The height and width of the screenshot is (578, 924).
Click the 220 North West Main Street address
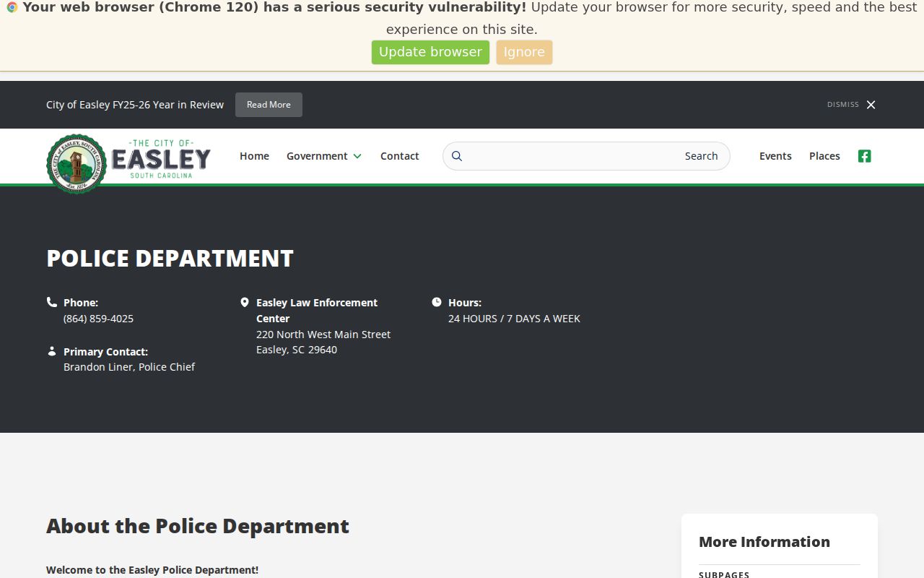(323, 335)
